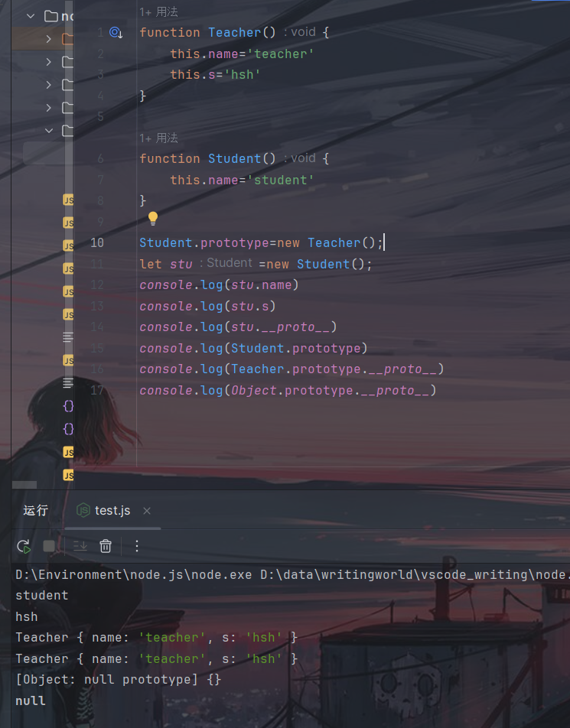Click the yellow lightbulb quick-fix icon
Viewport: 570px width, 728px height.
[x=153, y=218]
